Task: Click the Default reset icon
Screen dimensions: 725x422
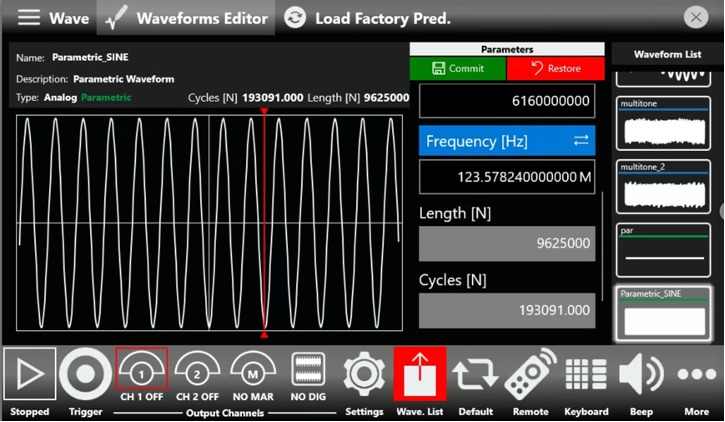Action: [475, 375]
